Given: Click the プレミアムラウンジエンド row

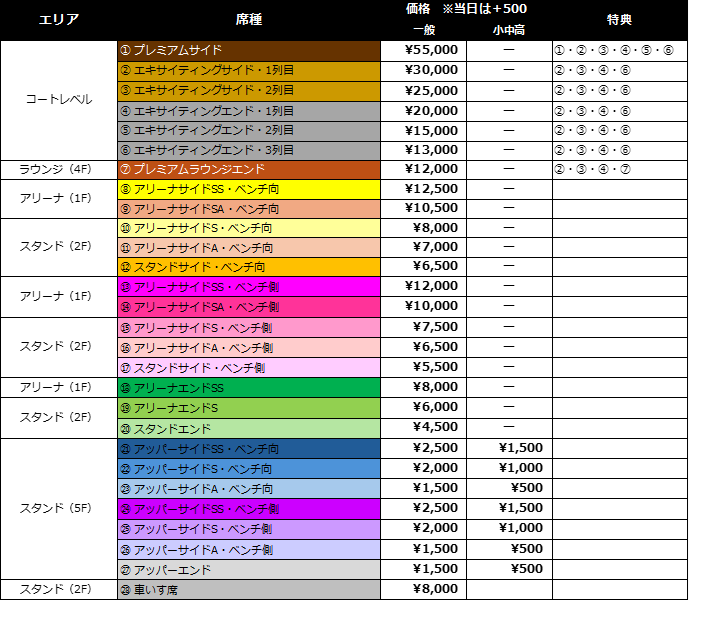Looking at the screenshot, I should coord(249,169).
